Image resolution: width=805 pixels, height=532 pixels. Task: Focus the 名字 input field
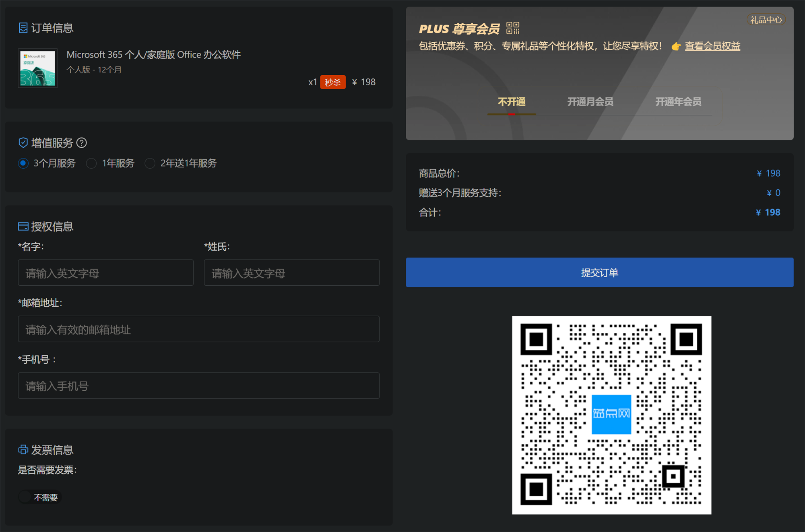coord(106,273)
